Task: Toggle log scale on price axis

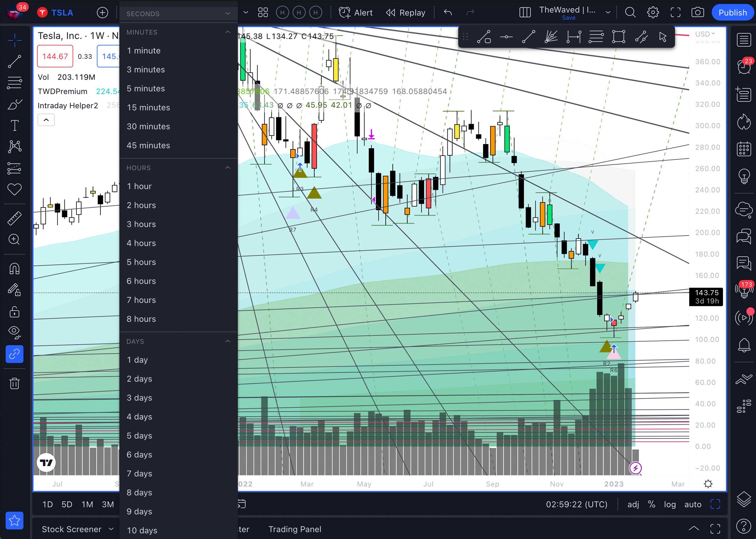Action: [670, 504]
